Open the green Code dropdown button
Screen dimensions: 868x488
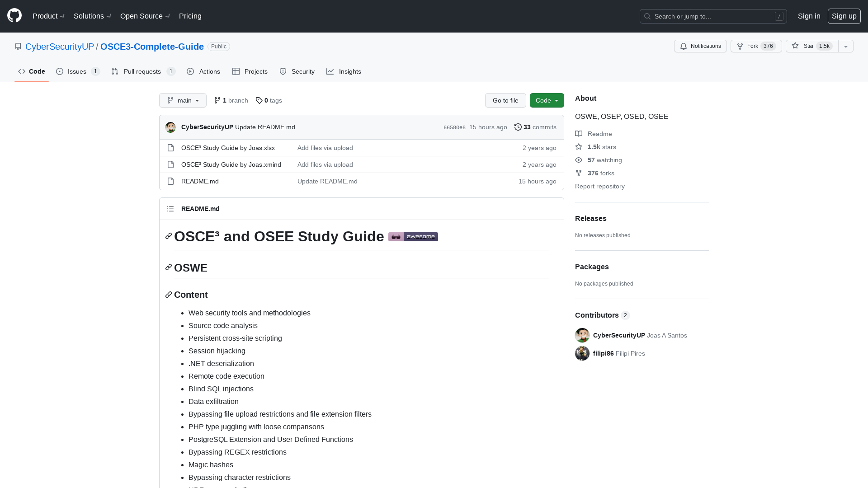[x=547, y=100]
